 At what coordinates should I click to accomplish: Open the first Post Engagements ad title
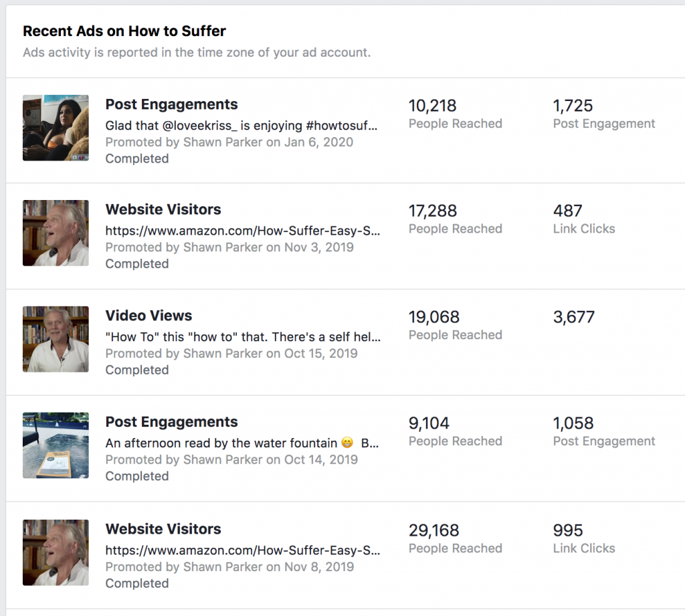(x=171, y=104)
